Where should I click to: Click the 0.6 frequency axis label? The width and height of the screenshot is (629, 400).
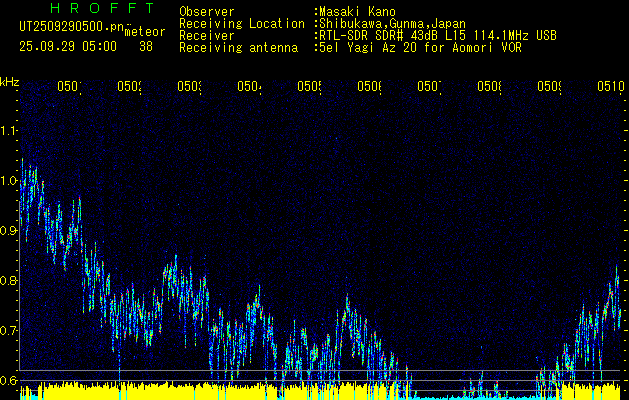[9, 380]
